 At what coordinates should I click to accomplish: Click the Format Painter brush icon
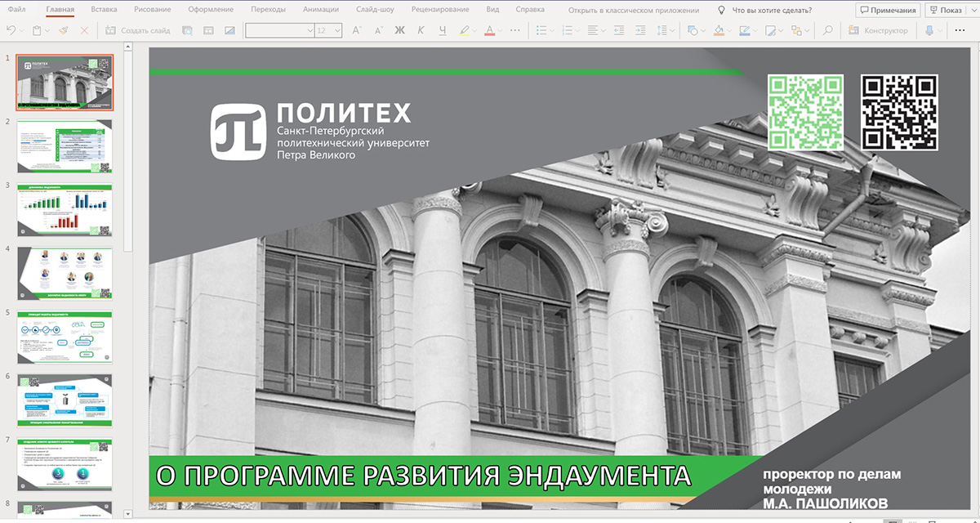[x=64, y=30]
